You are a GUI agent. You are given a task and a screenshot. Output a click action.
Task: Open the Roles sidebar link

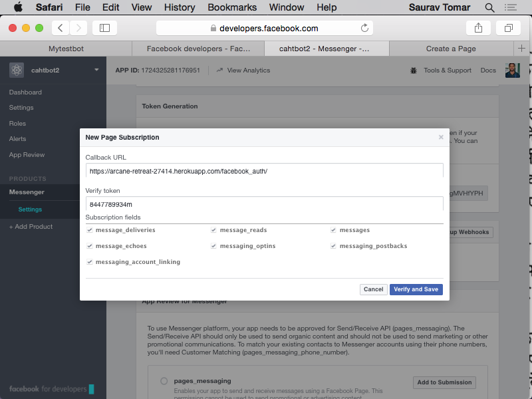click(17, 124)
